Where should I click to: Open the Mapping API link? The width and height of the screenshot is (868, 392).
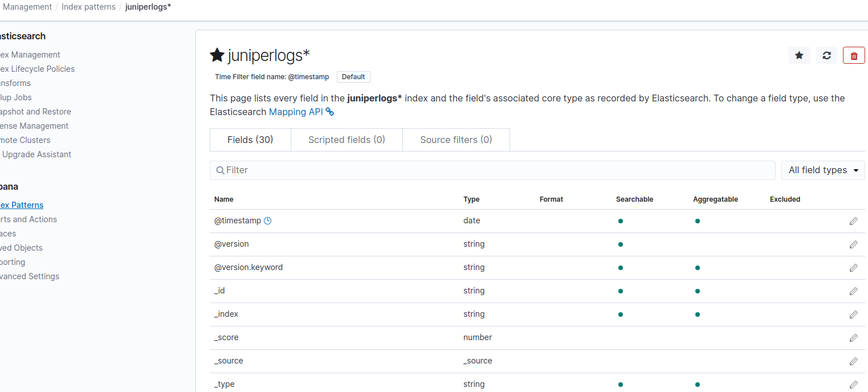pyautogui.click(x=296, y=112)
